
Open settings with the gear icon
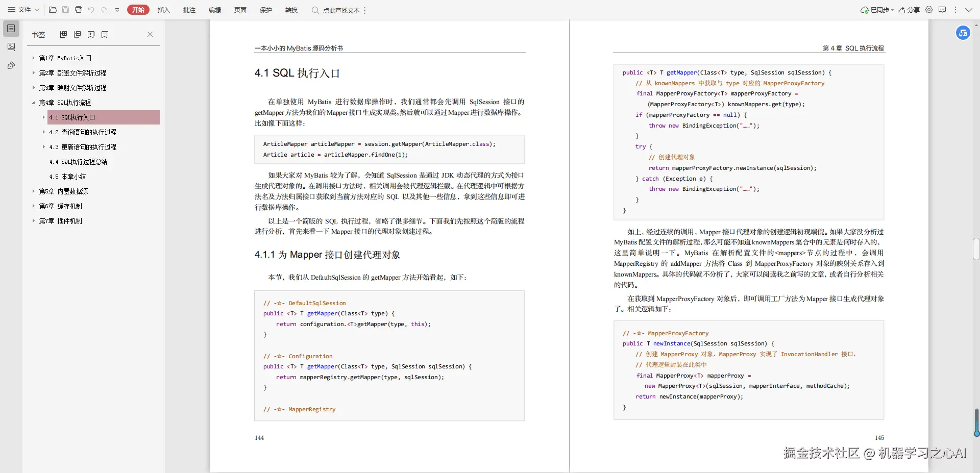click(x=929, y=10)
